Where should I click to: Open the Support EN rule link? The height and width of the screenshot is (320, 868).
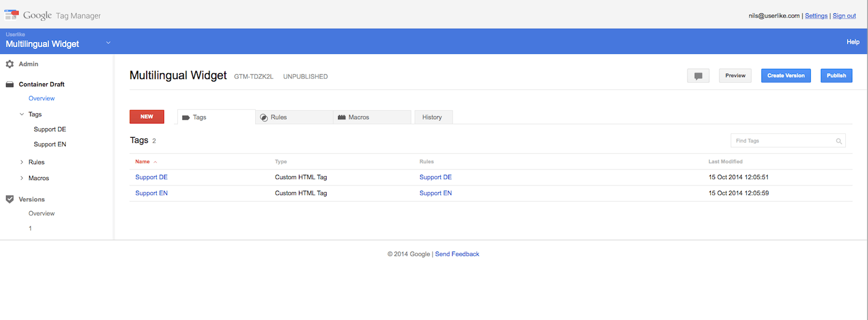[436, 193]
